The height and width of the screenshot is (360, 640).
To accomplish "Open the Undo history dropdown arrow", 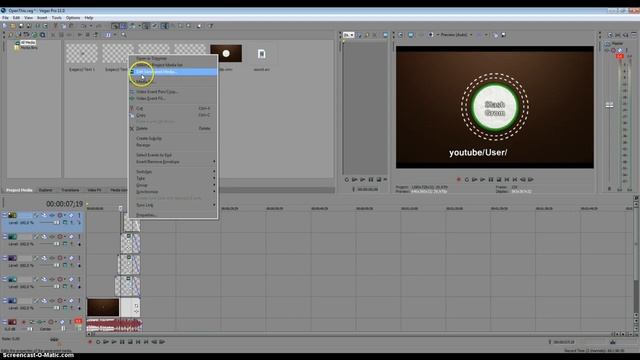I will tap(91, 26).
